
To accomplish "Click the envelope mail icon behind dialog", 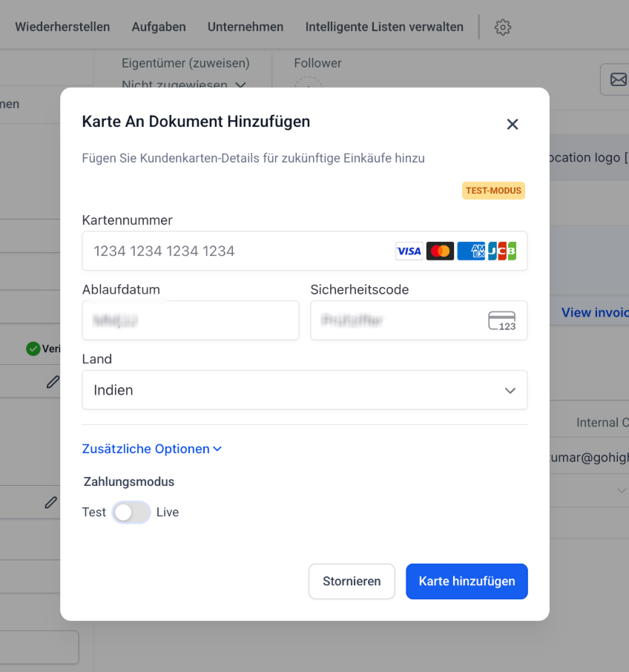I will [619, 79].
